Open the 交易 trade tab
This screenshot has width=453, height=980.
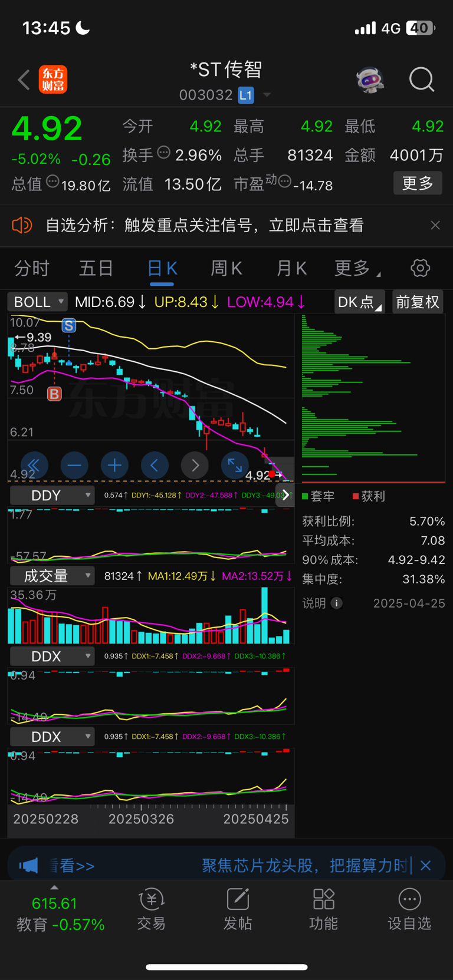152,909
